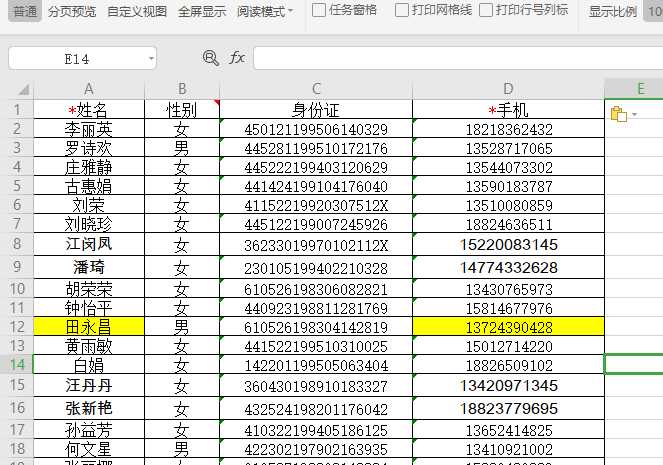Toggle the 打印网格线 checkbox

tap(401, 10)
